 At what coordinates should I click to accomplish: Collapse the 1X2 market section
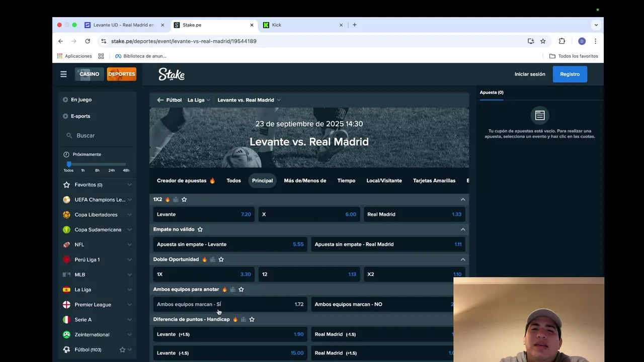(x=463, y=200)
